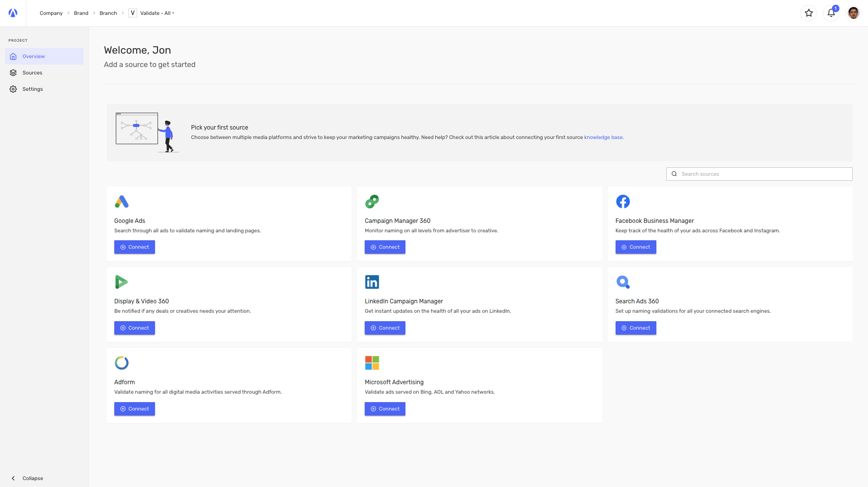868x487 pixels.
Task: Select the LinkedIn Campaign Manager icon
Action: click(372, 282)
